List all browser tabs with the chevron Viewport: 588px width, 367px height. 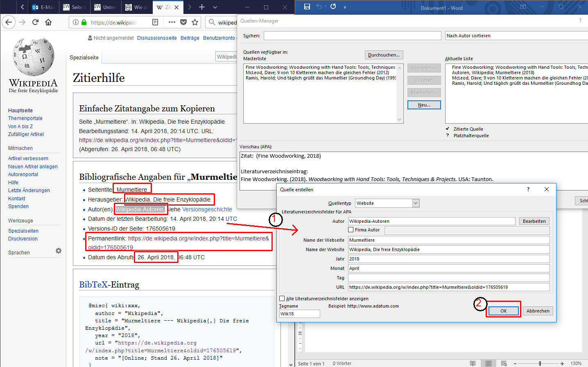215,7
